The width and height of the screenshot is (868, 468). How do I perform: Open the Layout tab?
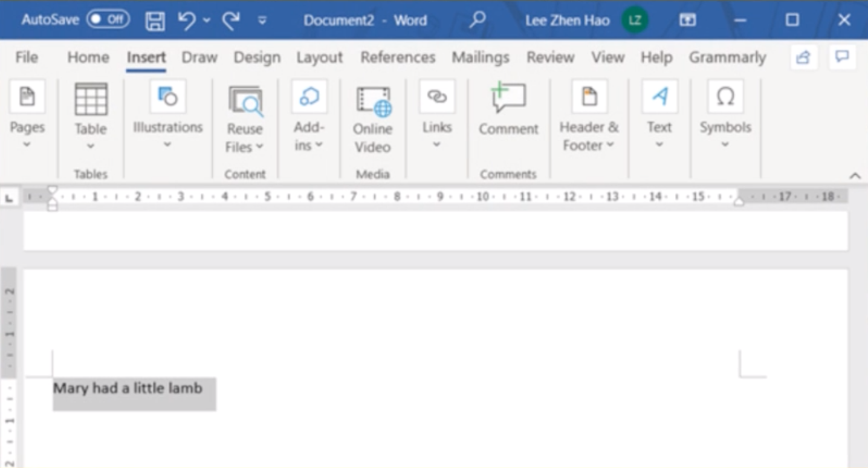pyautogui.click(x=319, y=57)
